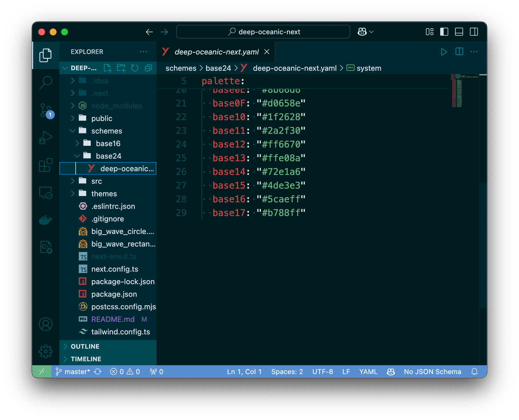519x420 pixels.
Task: Synchronize changes icon in status bar
Action: pyautogui.click(x=98, y=371)
